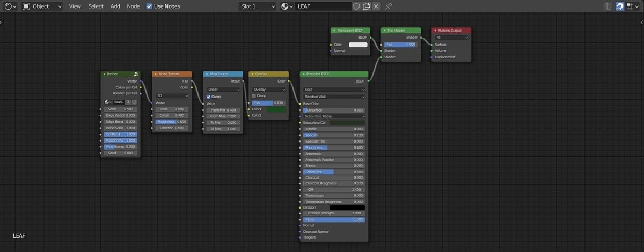
Task: Click Noise Texture Scale 2.000 field
Action: pyautogui.click(x=172, y=109)
